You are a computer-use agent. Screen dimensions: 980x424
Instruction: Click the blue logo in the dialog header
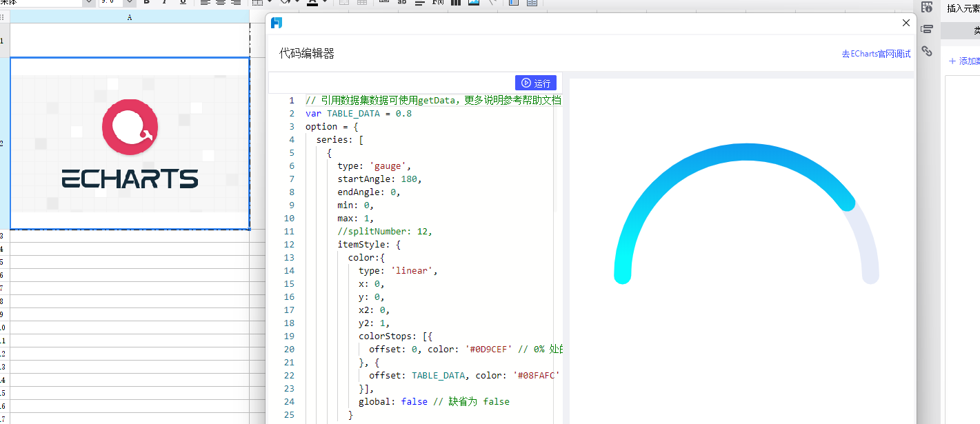click(x=277, y=23)
